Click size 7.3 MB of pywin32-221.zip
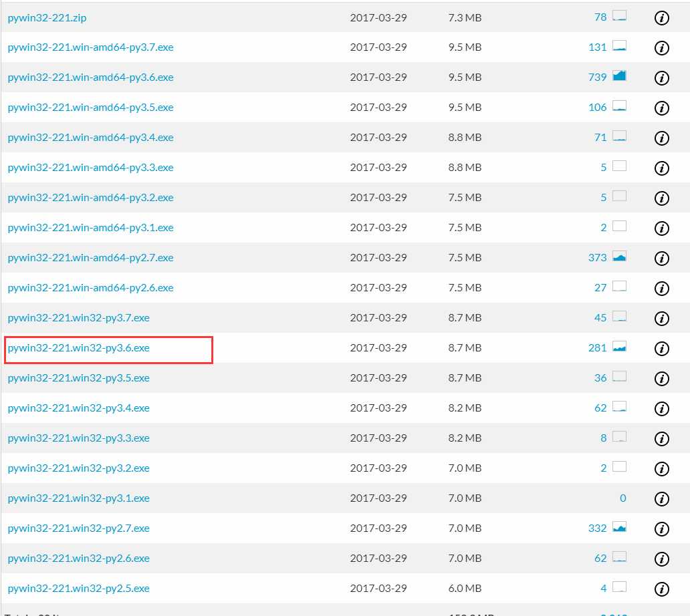 [465, 18]
